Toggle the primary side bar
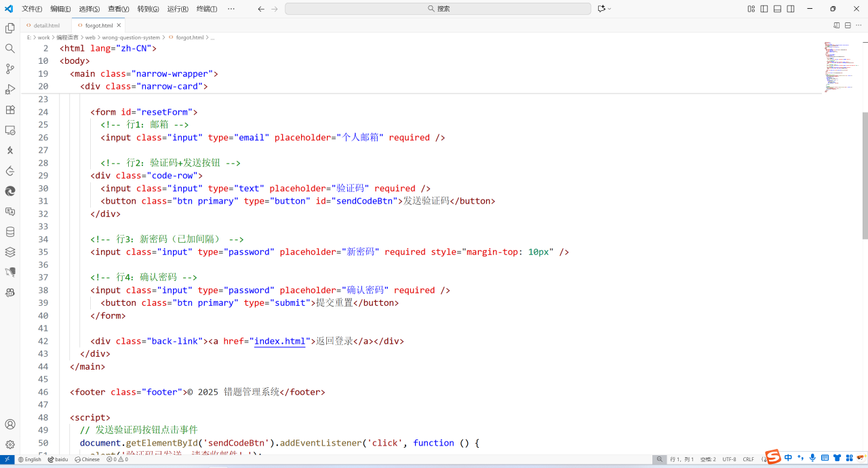Image resolution: width=868 pixels, height=468 pixels. click(764, 9)
